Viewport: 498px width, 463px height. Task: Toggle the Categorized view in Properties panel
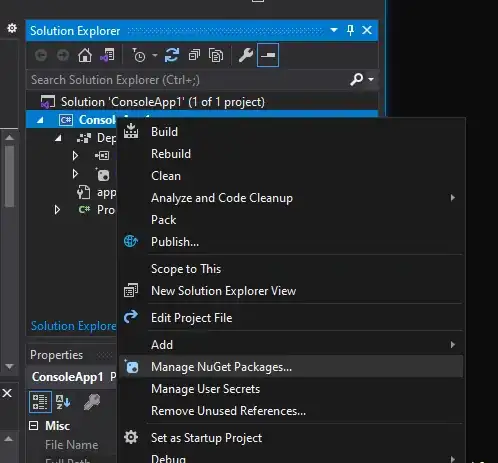(x=40, y=402)
